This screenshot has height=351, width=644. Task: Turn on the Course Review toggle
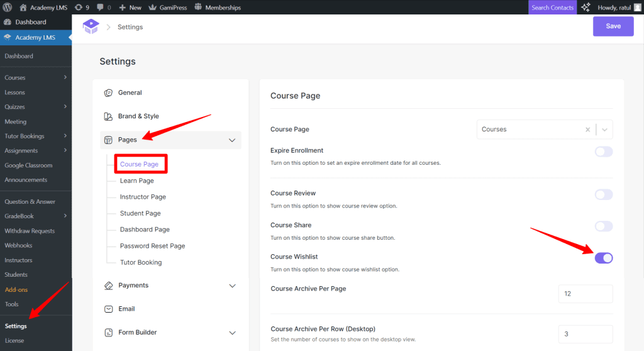(x=603, y=194)
